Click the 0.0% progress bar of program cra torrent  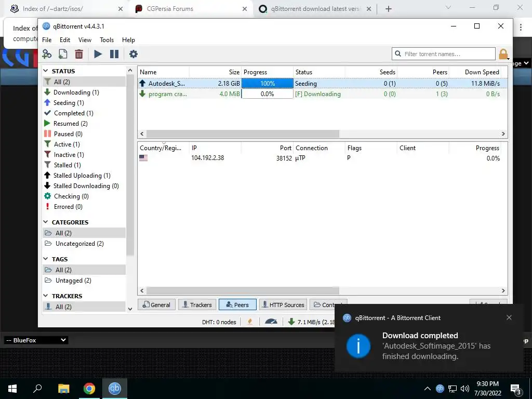pyautogui.click(x=268, y=94)
